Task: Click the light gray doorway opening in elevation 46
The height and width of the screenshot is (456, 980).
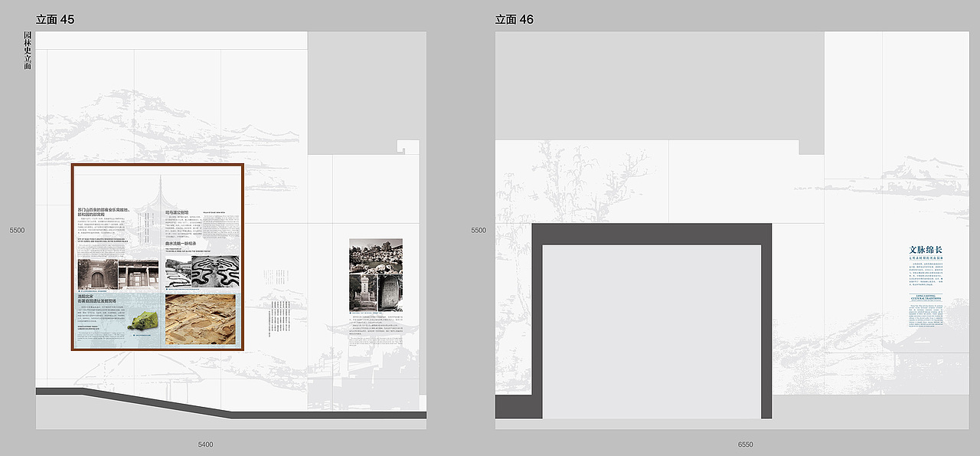Action: coord(652,332)
